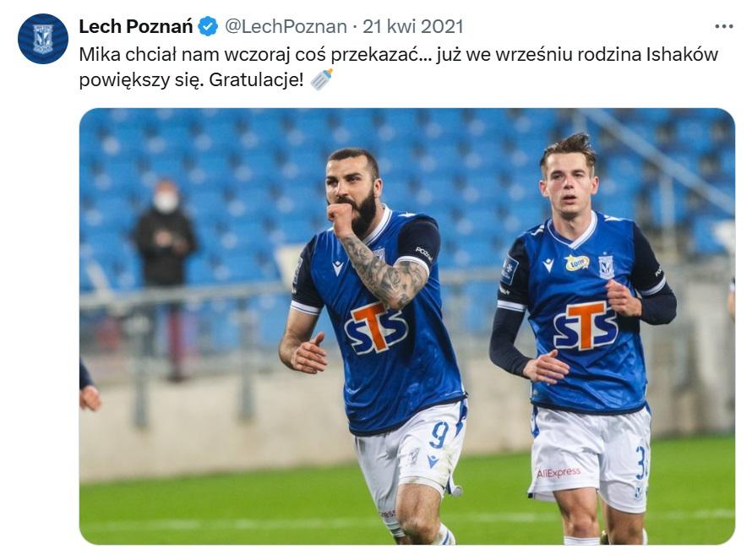Open the attached match photo
Screen dimensions: 752x560
tap(406, 326)
